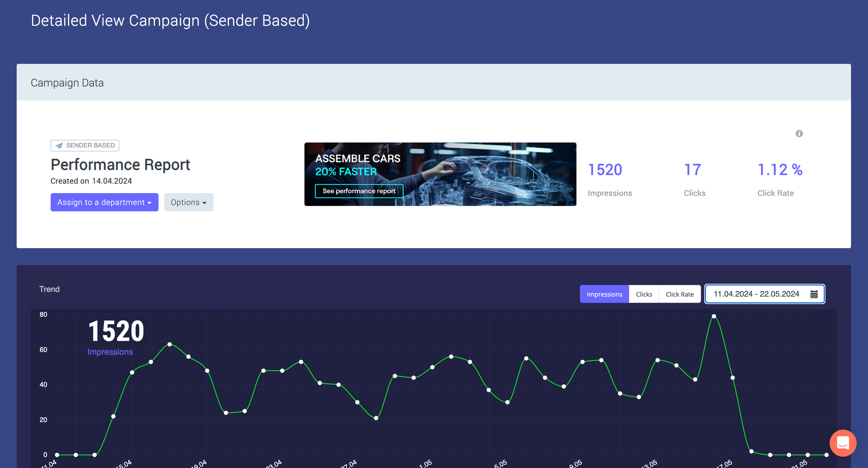Click the 17 Clicks statistic
Viewport: 868px width, 468px height.
click(x=693, y=170)
